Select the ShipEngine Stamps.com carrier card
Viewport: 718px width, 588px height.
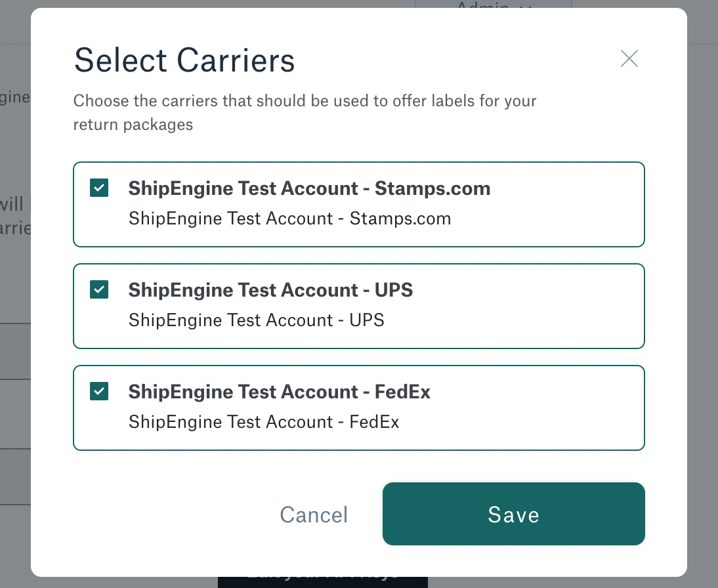click(359, 204)
